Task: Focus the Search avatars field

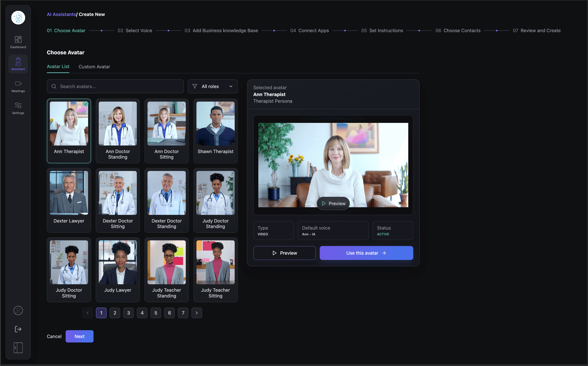Action: [115, 87]
